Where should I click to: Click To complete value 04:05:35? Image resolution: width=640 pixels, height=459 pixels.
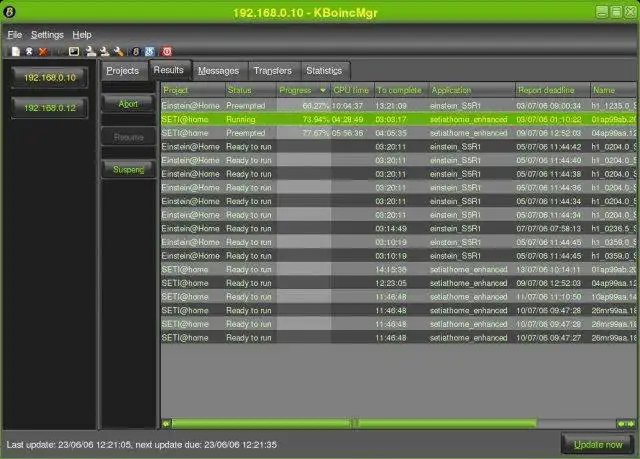tap(391, 133)
